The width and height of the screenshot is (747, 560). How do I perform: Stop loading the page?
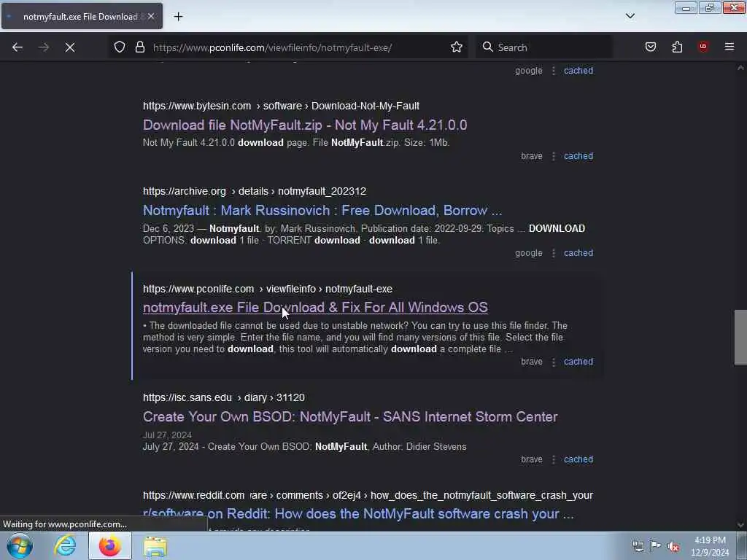click(x=70, y=47)
